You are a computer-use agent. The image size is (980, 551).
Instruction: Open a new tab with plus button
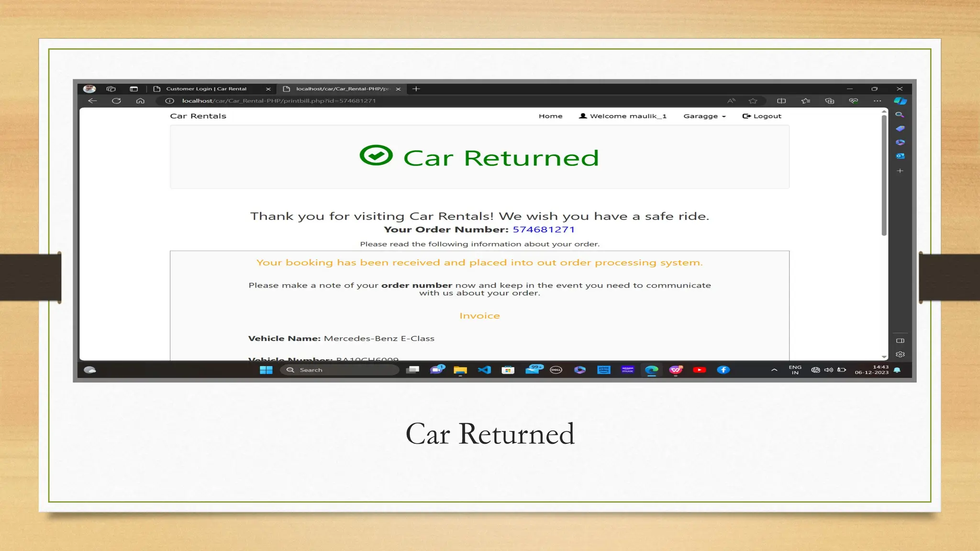[x=416, y=89]
